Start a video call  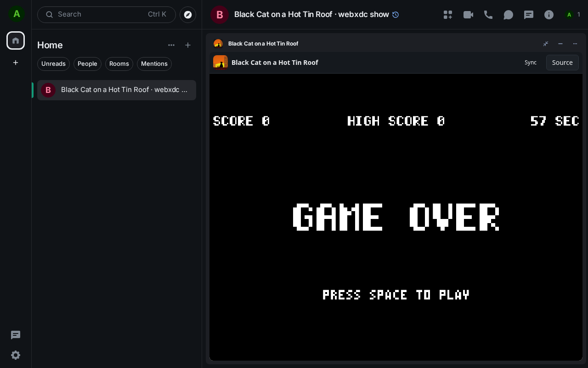(x=468, y=15)
